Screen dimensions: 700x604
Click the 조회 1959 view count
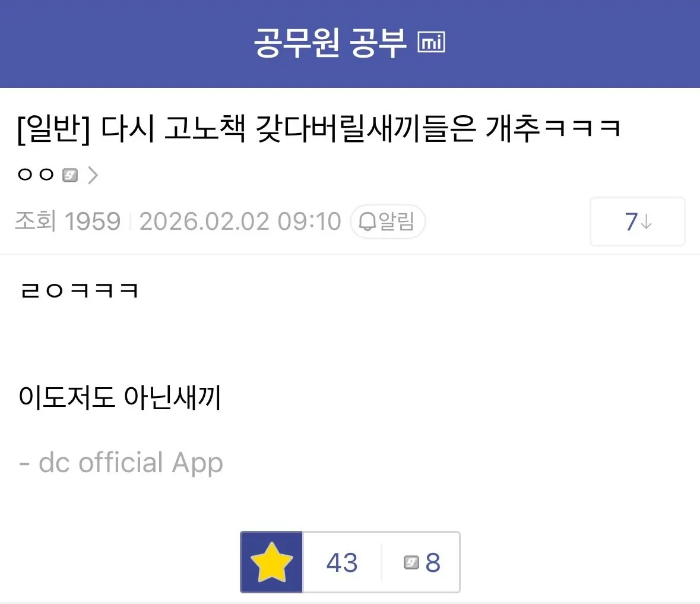pos(68,222)
